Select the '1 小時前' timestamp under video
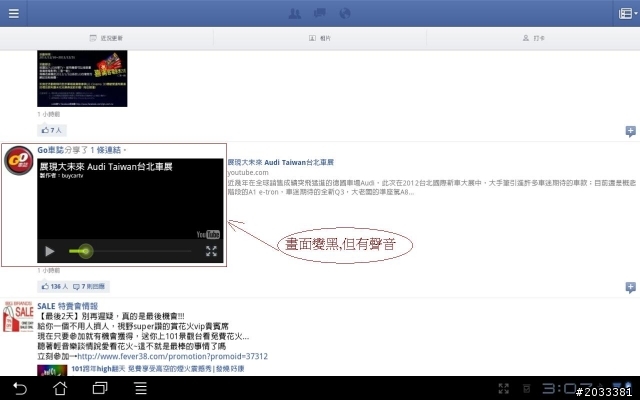 [x=49, y=271]
